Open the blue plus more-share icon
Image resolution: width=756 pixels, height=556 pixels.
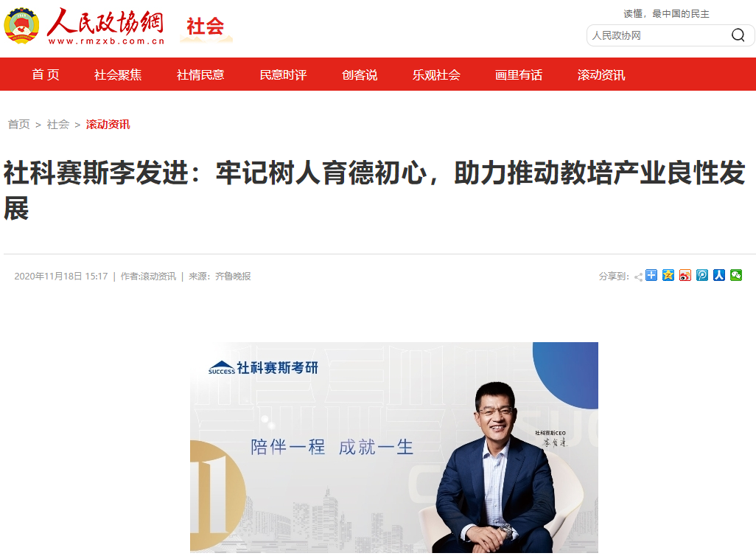click(651, 275)
